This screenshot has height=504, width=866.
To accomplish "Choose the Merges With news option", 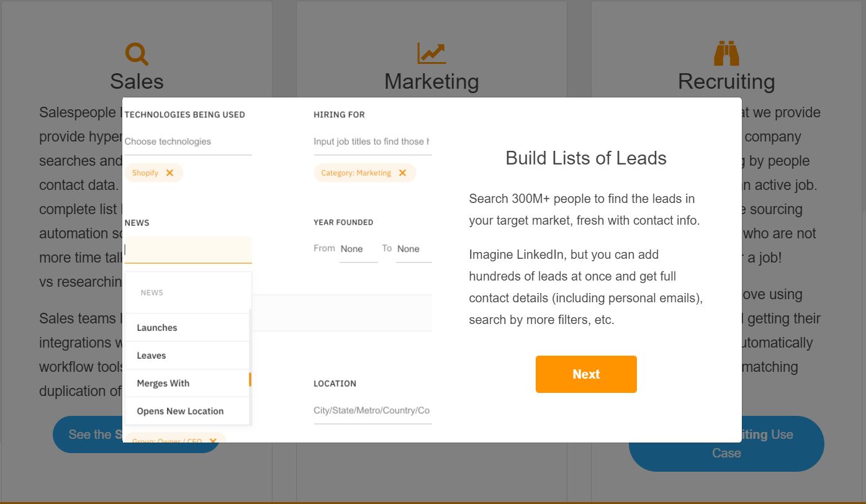I will pos(163,384).
